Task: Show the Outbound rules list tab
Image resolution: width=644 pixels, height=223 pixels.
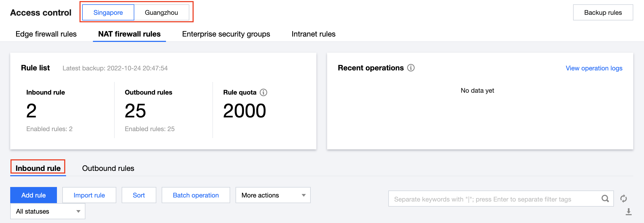Action: pyautogui.click(x=108, y=168)
